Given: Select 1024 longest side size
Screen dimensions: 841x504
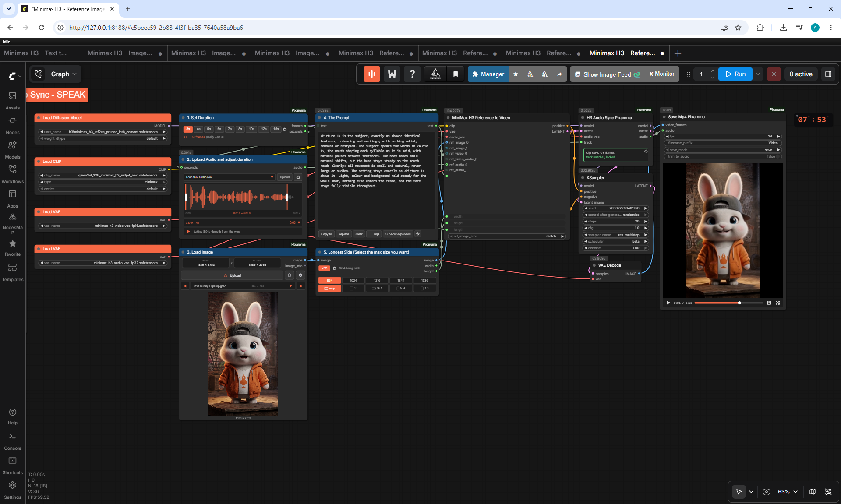Looking at the screenshot, I should [353, 280].
